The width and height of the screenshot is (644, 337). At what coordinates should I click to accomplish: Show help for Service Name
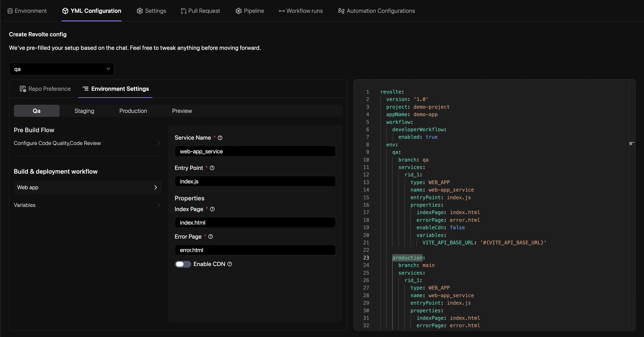pos(220,138)
